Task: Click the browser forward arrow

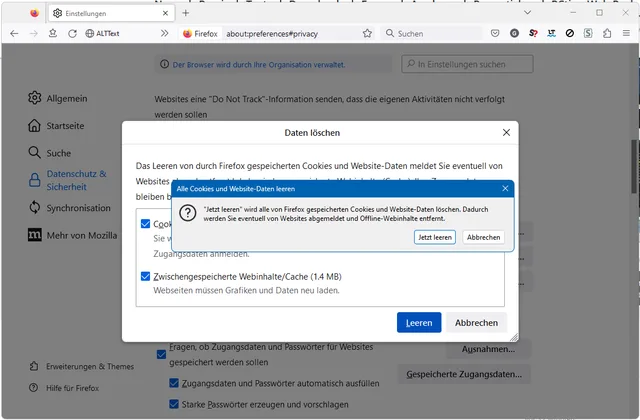Action: coord(34,33)
